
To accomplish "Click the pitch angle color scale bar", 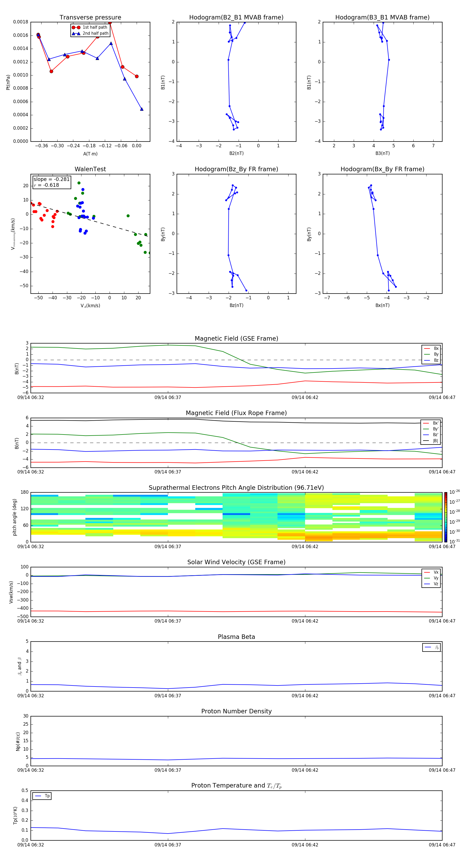I will point(445,517).
